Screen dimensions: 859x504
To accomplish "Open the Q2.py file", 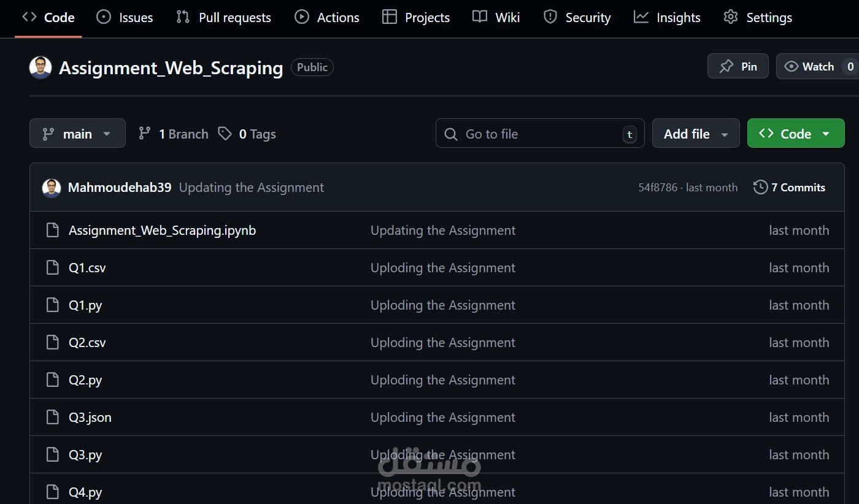I will tap(85, 380).
